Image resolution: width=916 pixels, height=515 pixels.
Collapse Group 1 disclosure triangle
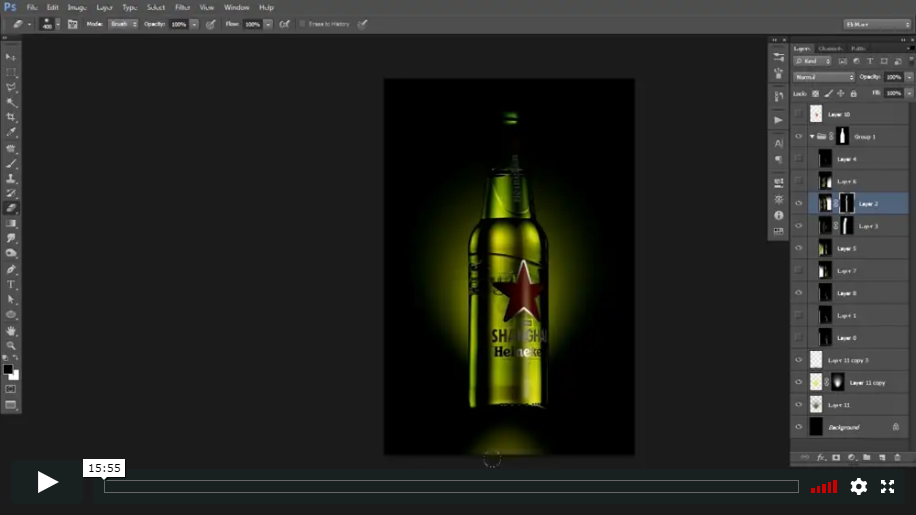coord(812,137)
